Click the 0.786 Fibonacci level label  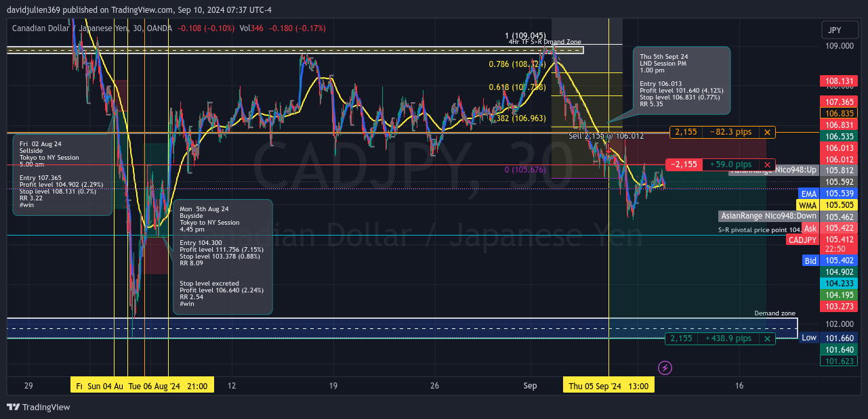point(517,64)
